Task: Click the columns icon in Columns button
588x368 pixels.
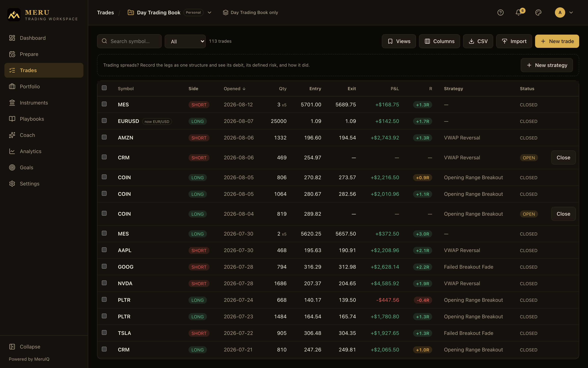Action: pos(427,41)
